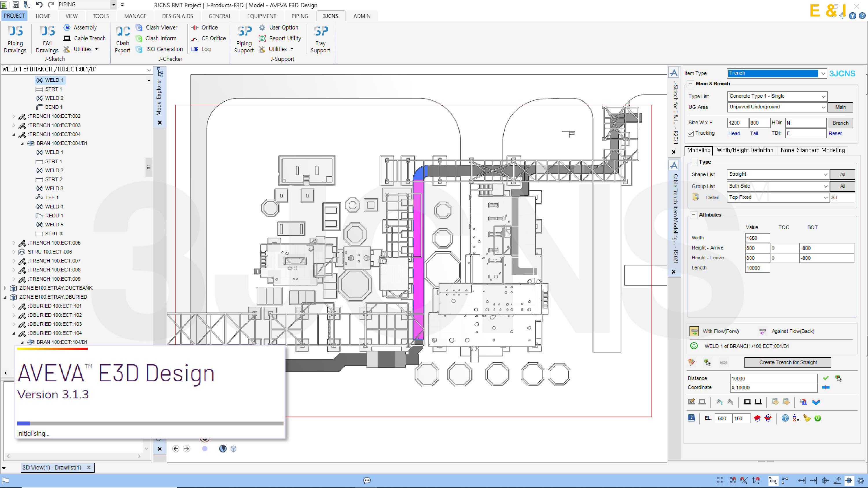This screenshot has width=868, height=488.
Task: Open the Shape List dropdown
Action: pyautogui.click(x=825, y=174)
